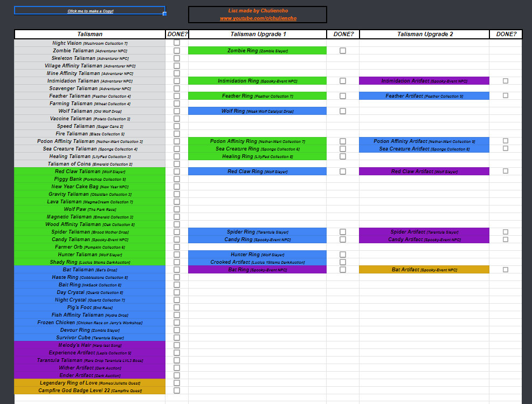This screenshot has height=404, width=532.
Task: Mark Legendary Ring of Love done
Action: pos(177,383)
